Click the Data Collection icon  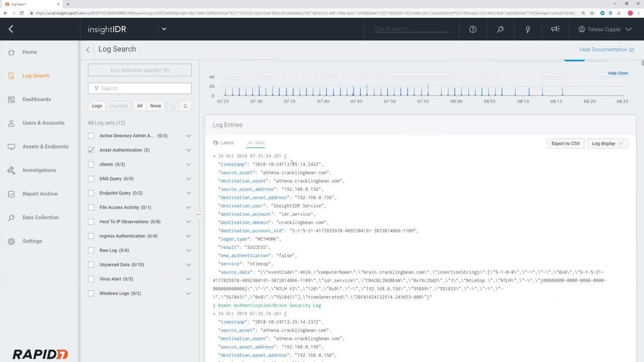click(x=11, y=218)
